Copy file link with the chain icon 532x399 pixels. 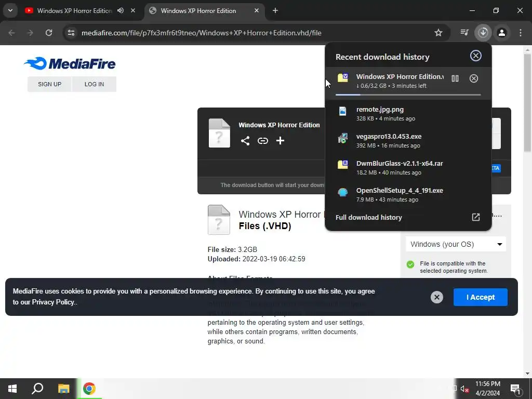262,140
